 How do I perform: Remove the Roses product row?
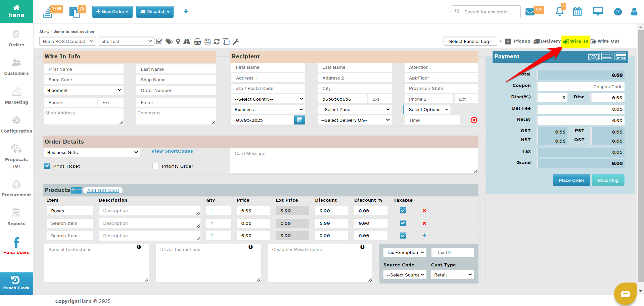click(x=424, y=211)
